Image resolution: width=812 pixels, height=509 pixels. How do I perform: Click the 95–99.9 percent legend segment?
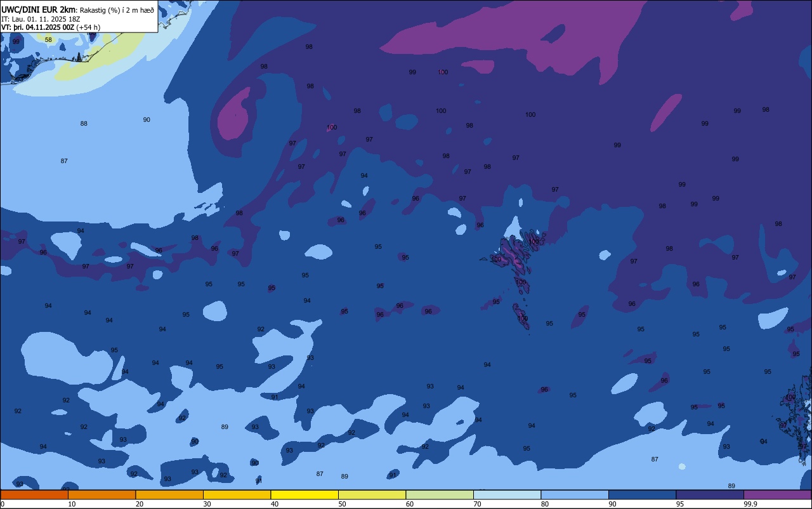tap(710, 494)
